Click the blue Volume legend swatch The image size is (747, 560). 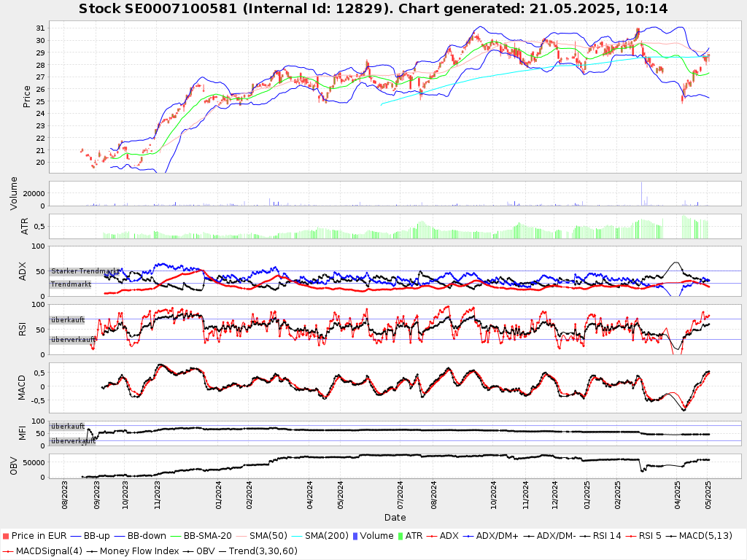coord(355,536)
